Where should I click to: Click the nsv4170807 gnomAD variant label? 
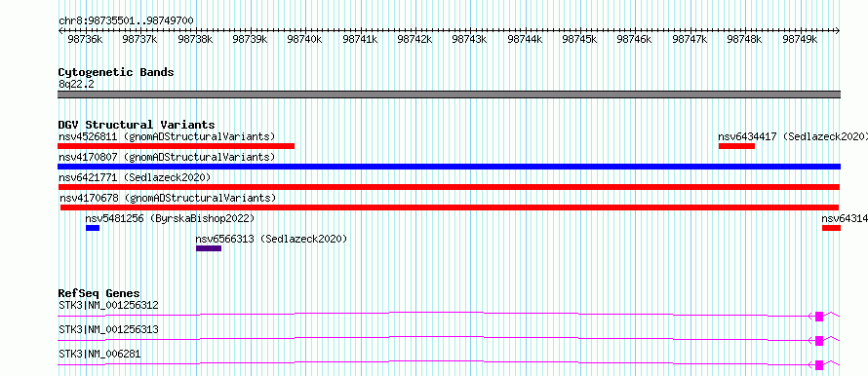tap(167, 157)
